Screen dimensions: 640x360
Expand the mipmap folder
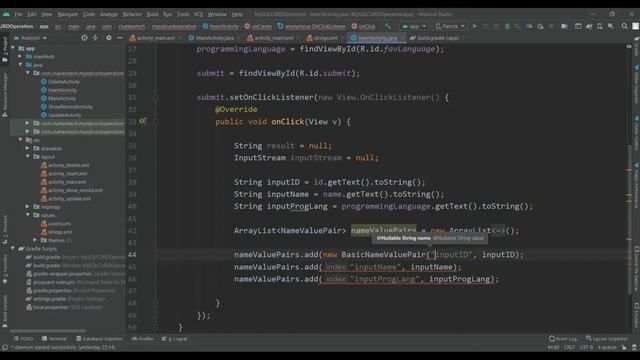pos(27,207)
